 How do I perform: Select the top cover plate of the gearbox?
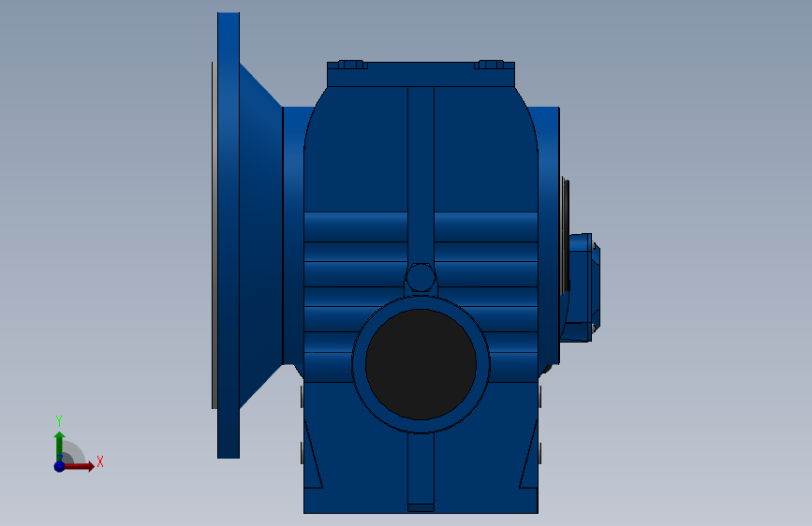[x=421, y=74]
